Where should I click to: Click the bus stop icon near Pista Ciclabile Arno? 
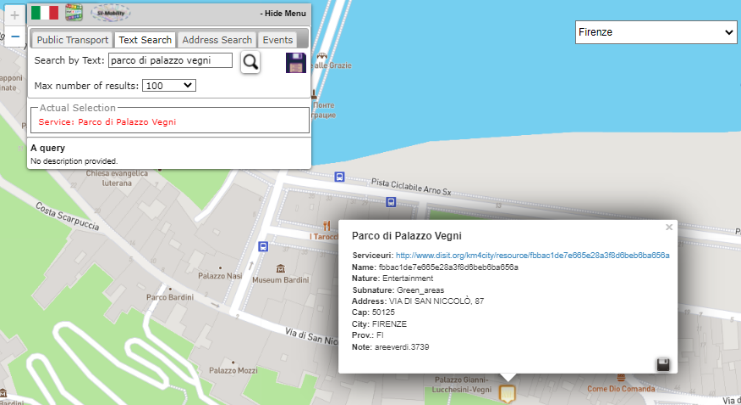[x=339, y=177]
